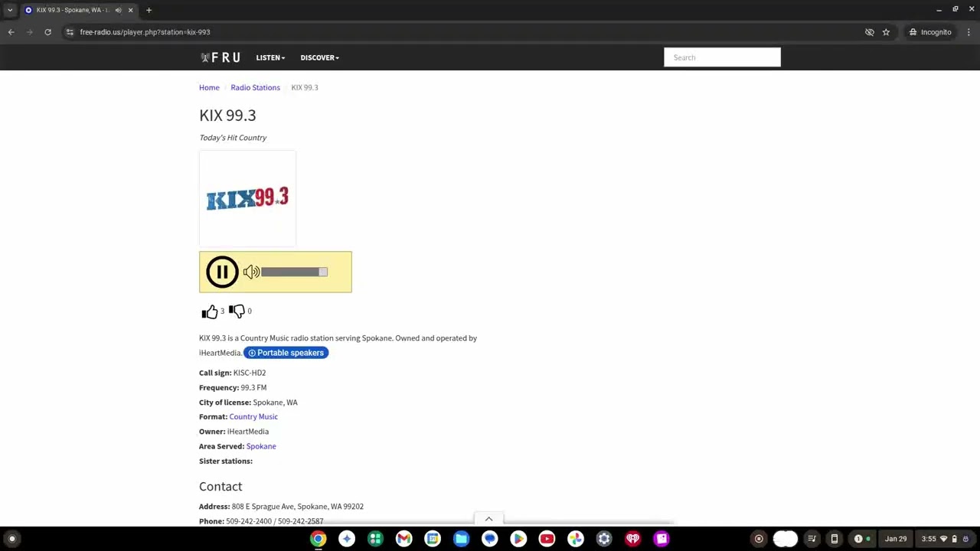The height and width of the screenshot is (551, 980).
Task: Open the Play Store from the shelf
Action: 518,539
